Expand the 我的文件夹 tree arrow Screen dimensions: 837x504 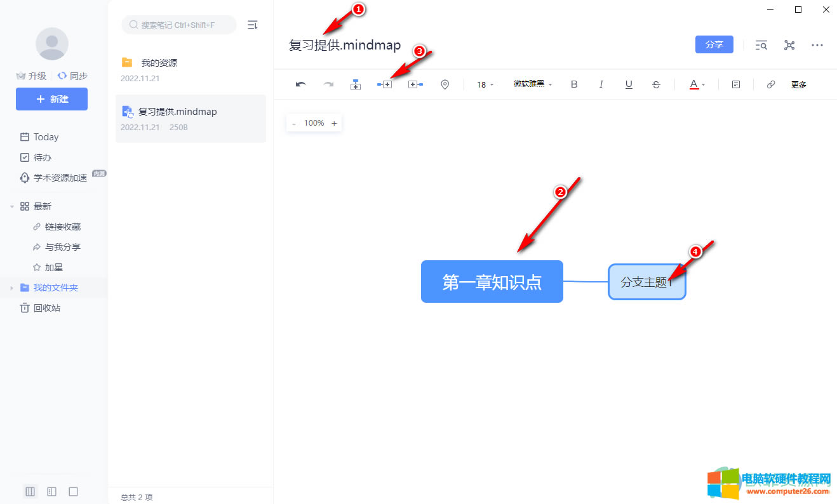point(11,288)
